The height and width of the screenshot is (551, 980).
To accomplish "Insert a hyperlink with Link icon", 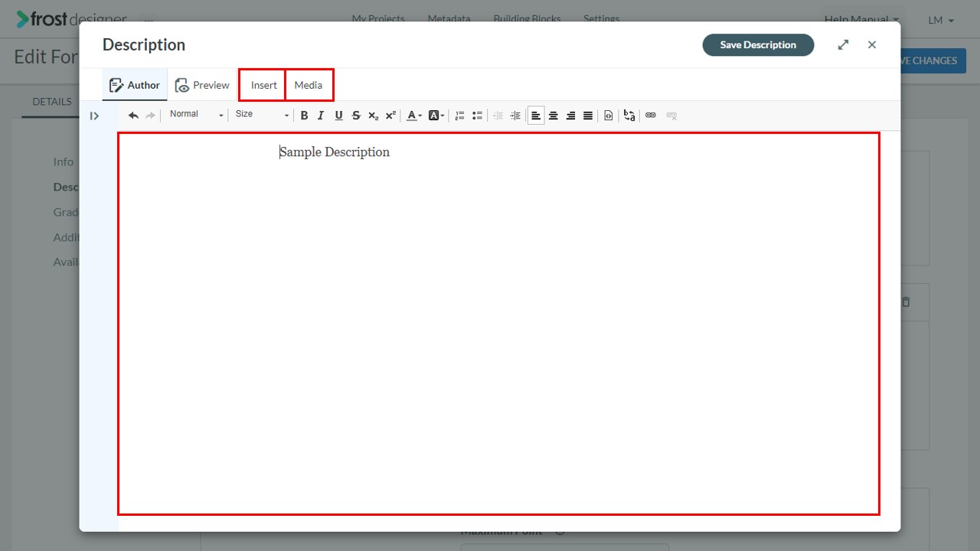I will point(651,116).
